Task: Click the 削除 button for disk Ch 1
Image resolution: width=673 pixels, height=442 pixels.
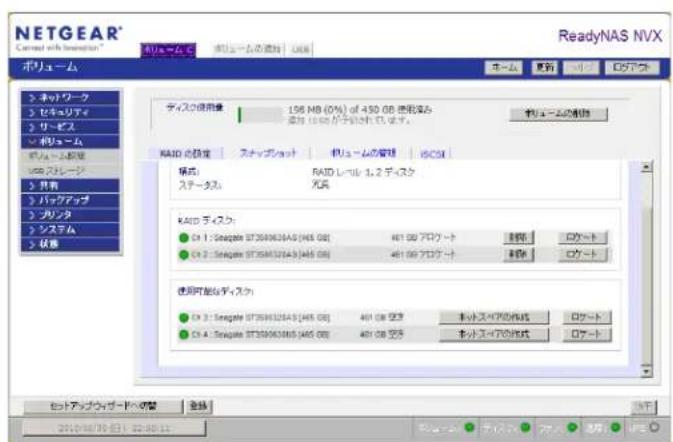Action: click(x=518, y=237)
